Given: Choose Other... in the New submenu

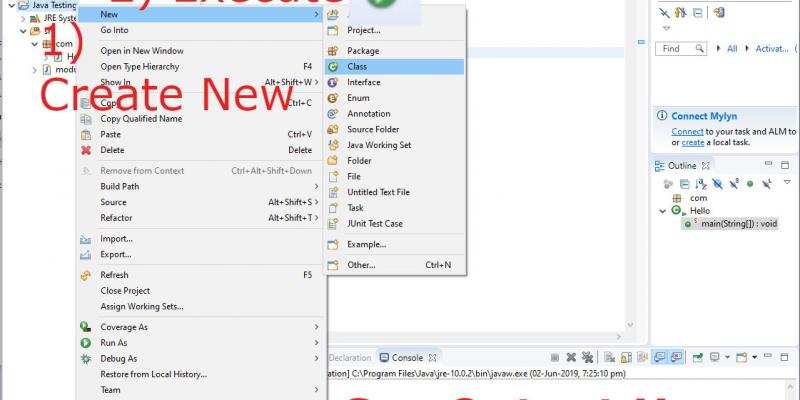Looking at the screenshot, I should click(x=394, y=265).
